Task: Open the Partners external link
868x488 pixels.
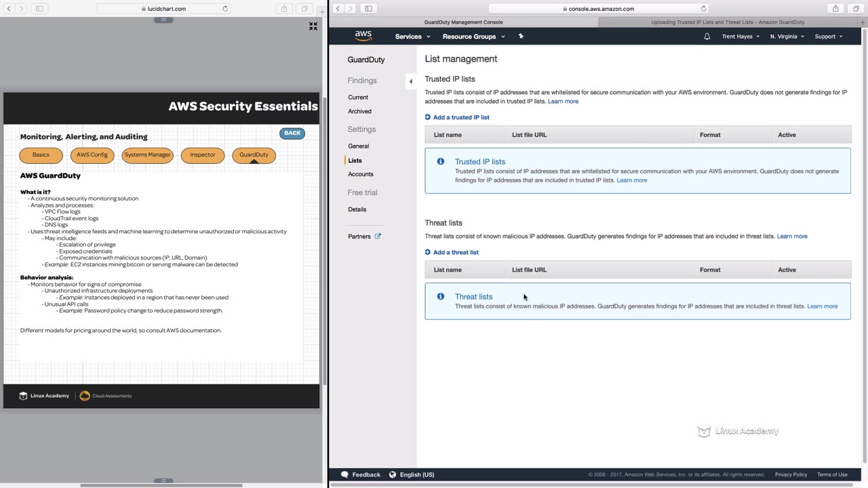Action: pyautogui.click(x=365, y=237)
